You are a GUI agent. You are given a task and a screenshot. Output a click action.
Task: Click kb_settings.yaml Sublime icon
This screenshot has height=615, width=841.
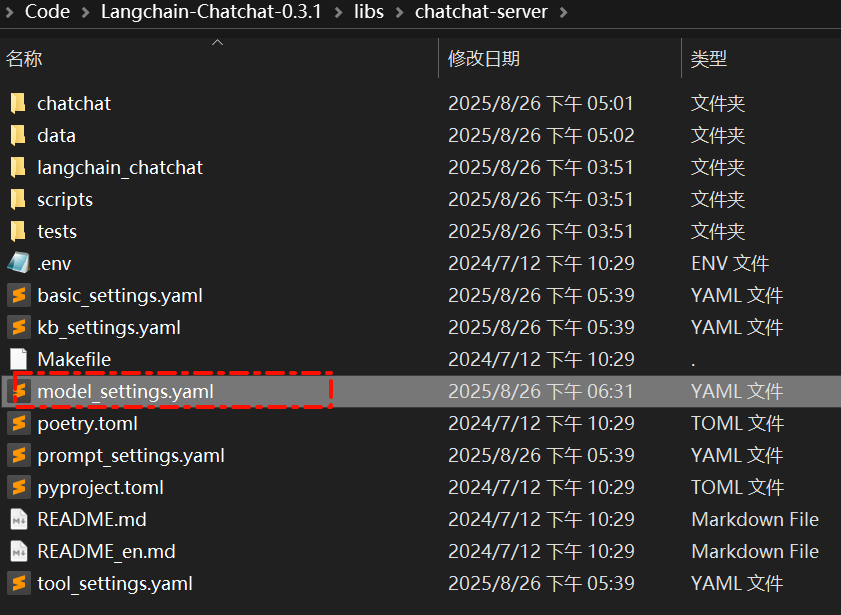point(19,327)
